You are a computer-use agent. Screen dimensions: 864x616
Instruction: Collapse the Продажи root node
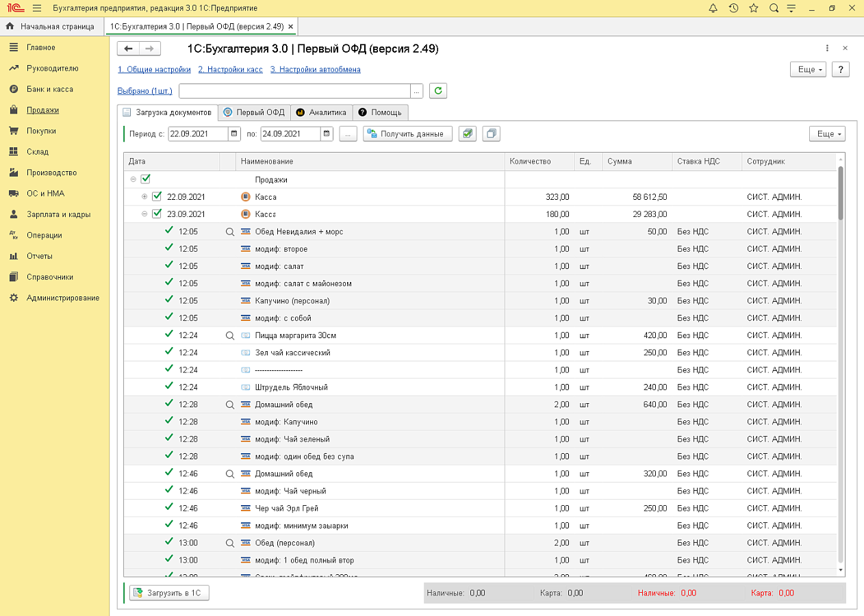[133, 180]
